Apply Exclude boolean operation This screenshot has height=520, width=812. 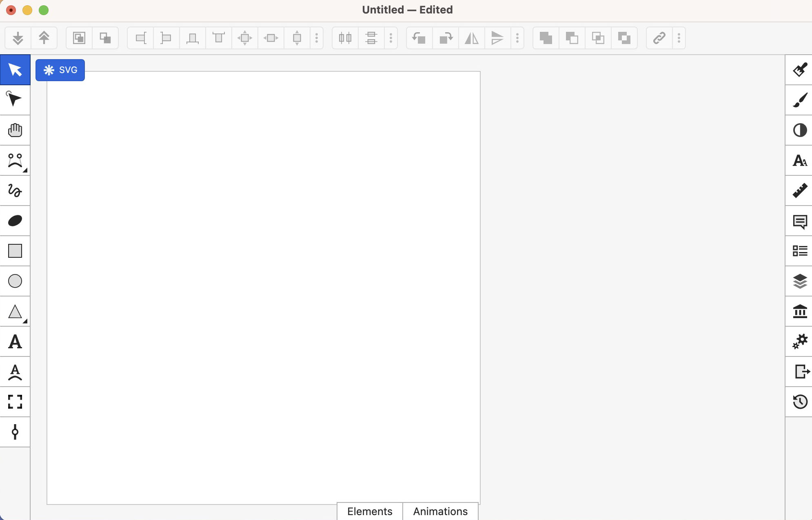click(x=624, y=38)
